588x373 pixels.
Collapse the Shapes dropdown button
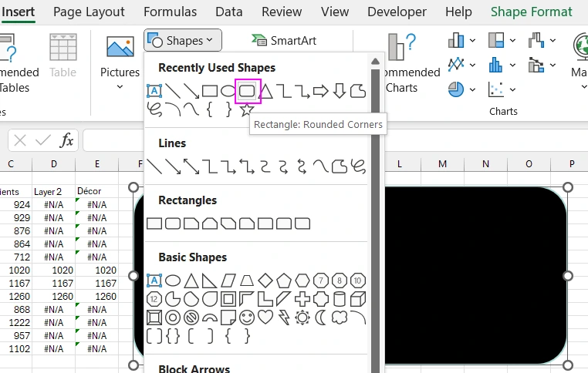(183, 40)
